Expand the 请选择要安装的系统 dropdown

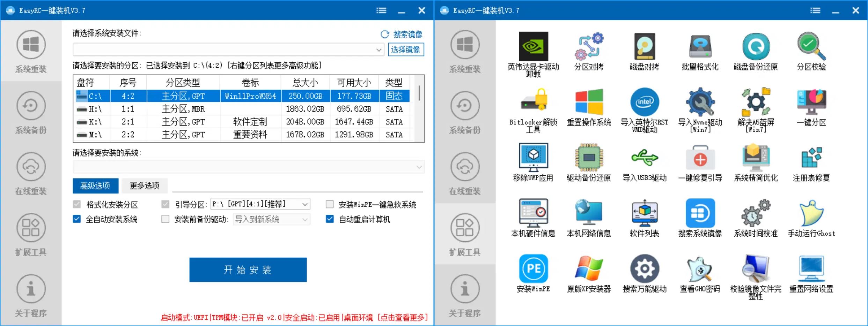(x=419, y=167)
